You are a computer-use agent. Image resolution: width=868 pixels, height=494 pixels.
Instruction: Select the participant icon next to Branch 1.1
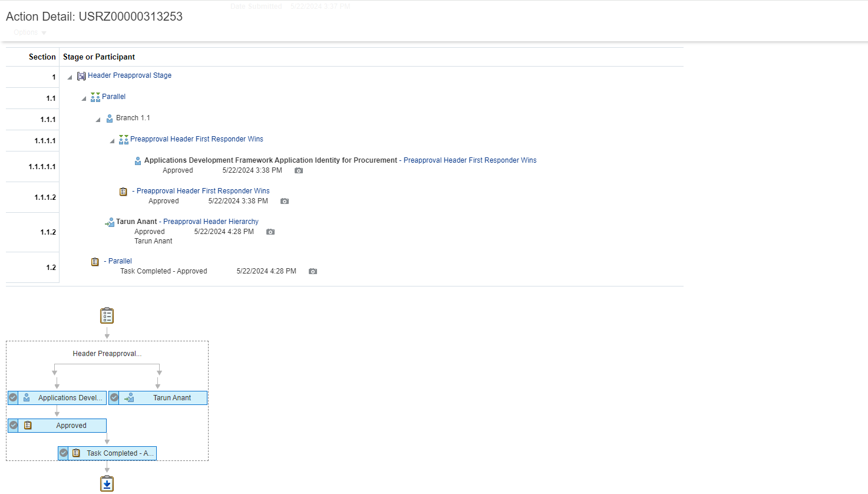click(x=110, y=118)
